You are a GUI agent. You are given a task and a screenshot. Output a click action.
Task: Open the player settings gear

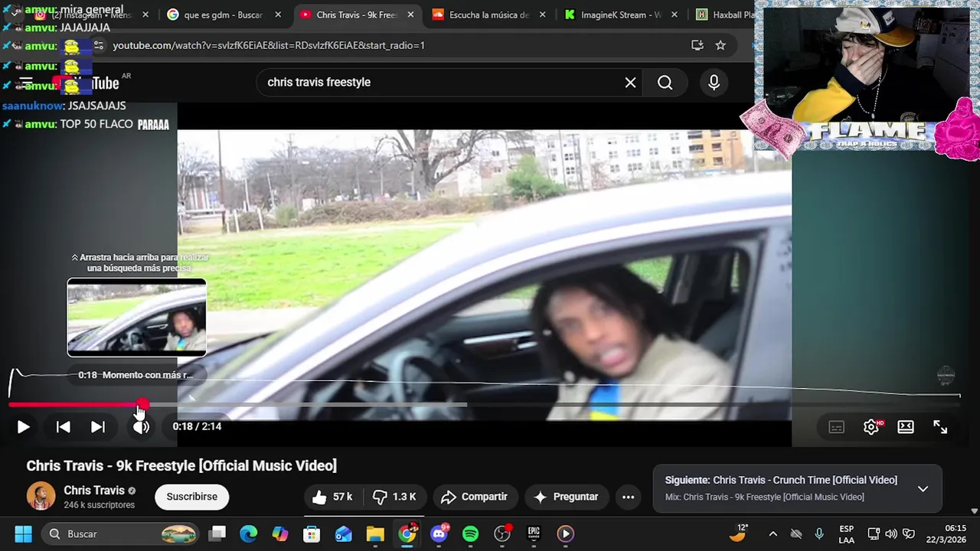pyautogui.click(x=871, y=427)
